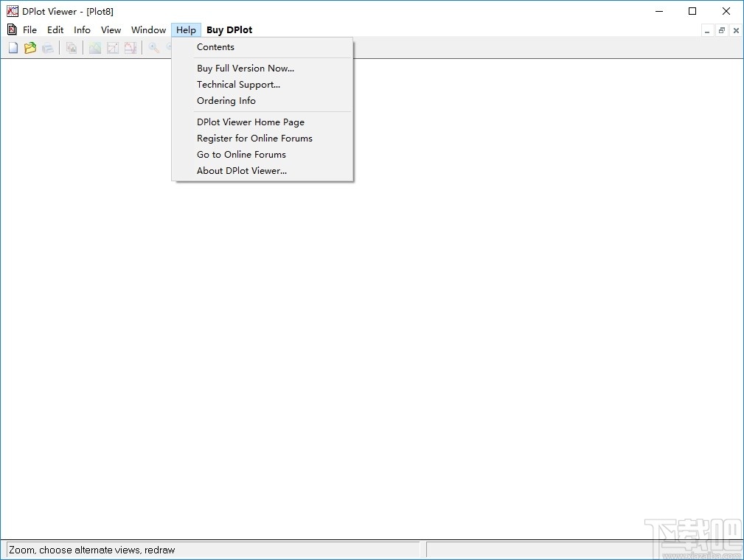Open the Window menu
This screenshot has width=744, height=560.
[x=147, y=29]
